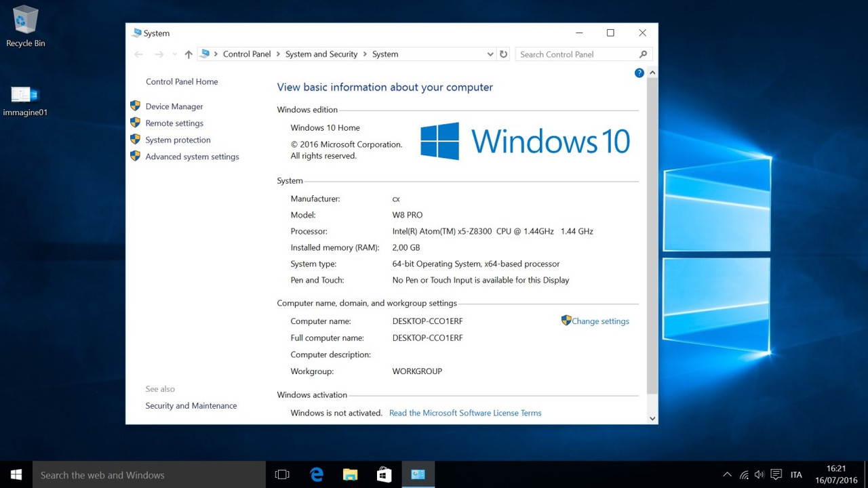Open the address bar history dropdown
Screen dimensions: 868x488
pyautogui.click(x=490, y=54)
